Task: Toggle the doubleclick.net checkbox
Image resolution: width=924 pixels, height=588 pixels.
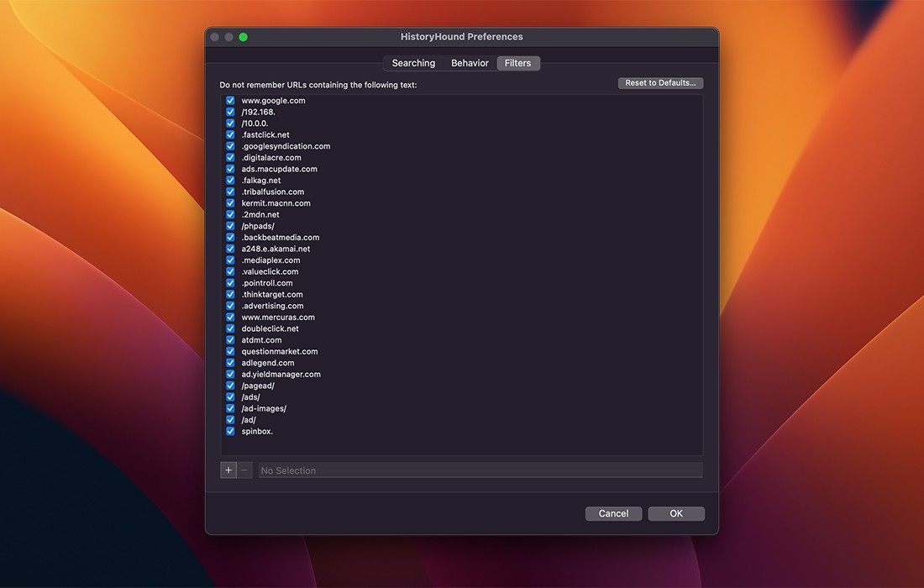Action: 230,328
